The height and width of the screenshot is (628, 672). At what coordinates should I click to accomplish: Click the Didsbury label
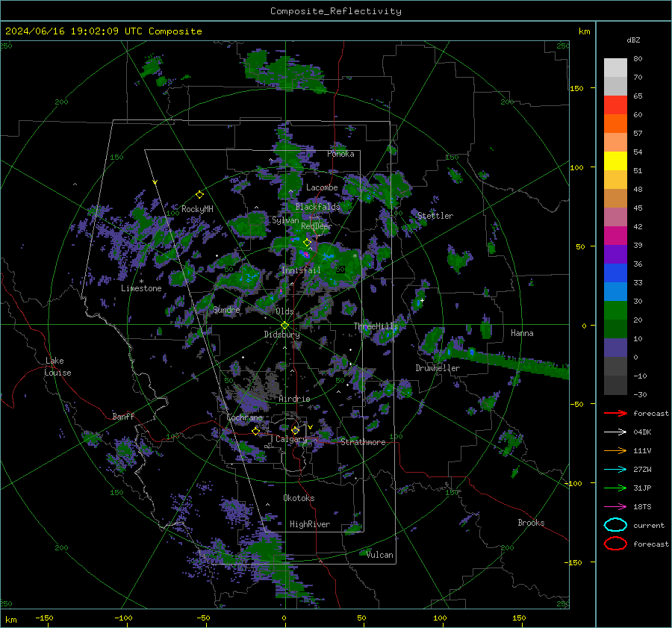pos(282,335)
